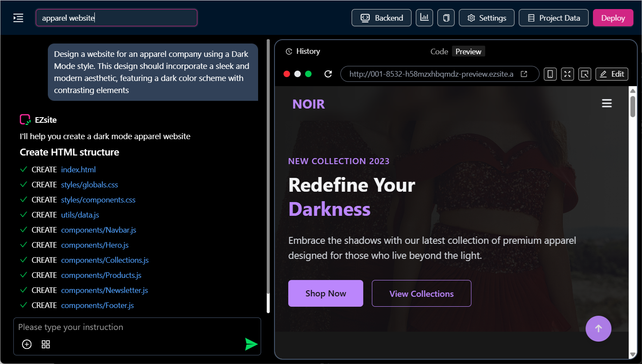Image resolution: width=642 pixels, height=364 pixels.
Task: Activate element selector tool
Action: pos(585,74)
